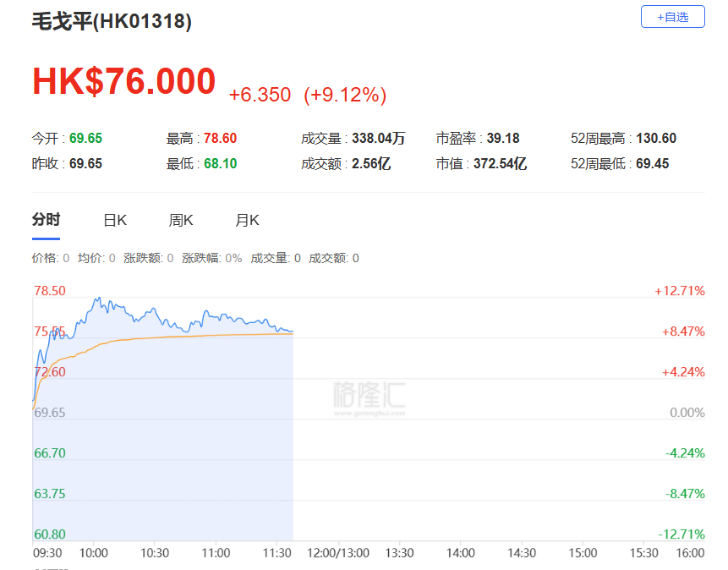The height and width of the screenshot is (570, 728).
Task: Click the 12:00/13:00 axis time label
Action: click(338, 553)
